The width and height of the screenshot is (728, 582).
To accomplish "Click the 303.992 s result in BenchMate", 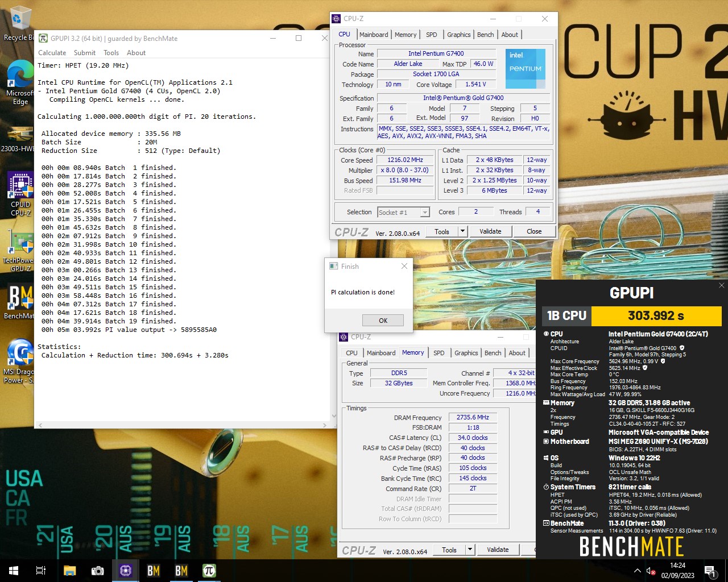I will (656, 315).
